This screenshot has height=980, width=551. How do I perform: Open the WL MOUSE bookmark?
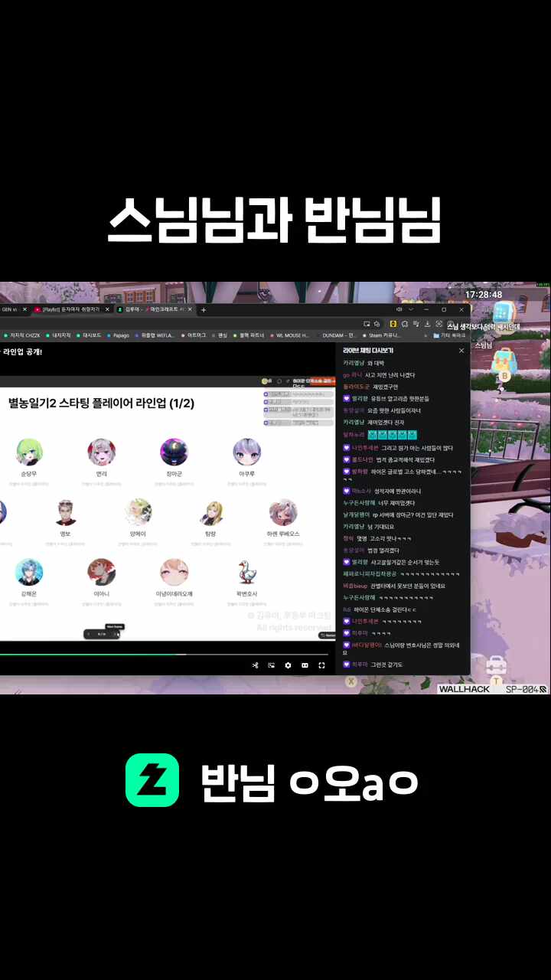point(289,335)
